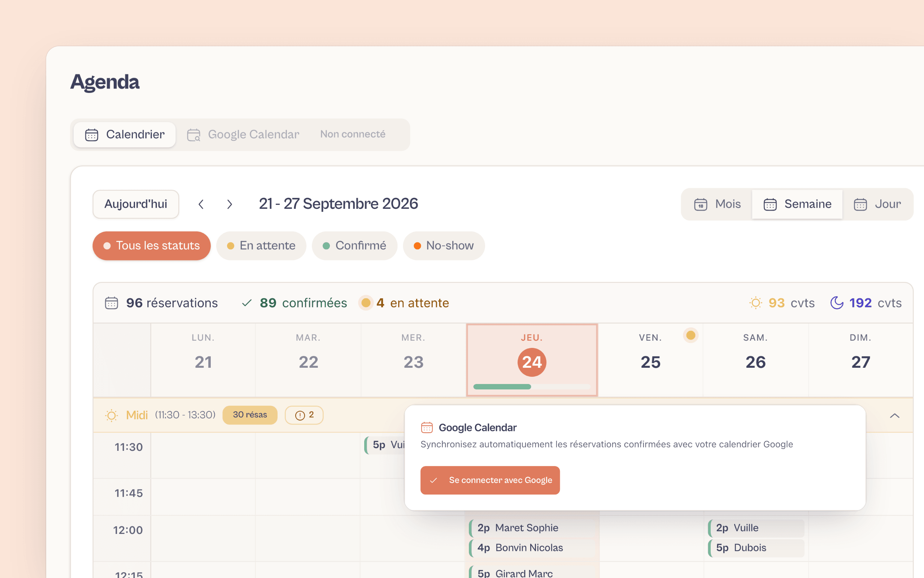
Task: Select Sunday 27 column header
Action: tap(860, 360)
